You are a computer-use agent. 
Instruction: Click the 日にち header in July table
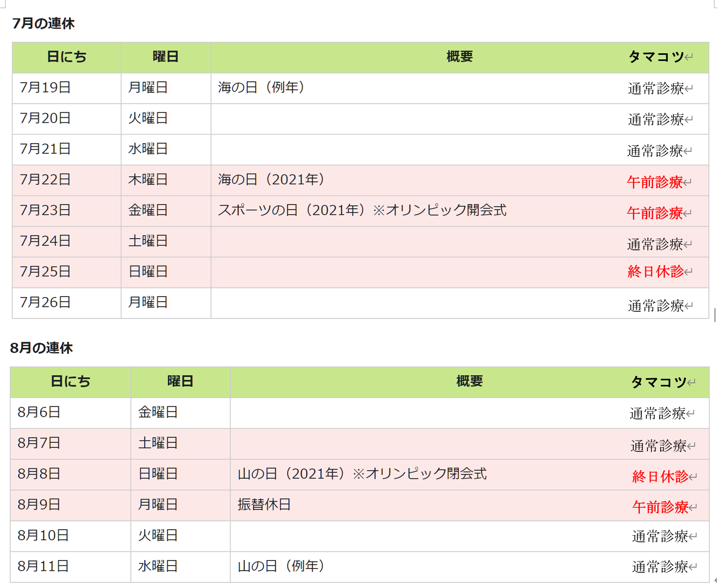pyautogui.click(x=67, y=57)
